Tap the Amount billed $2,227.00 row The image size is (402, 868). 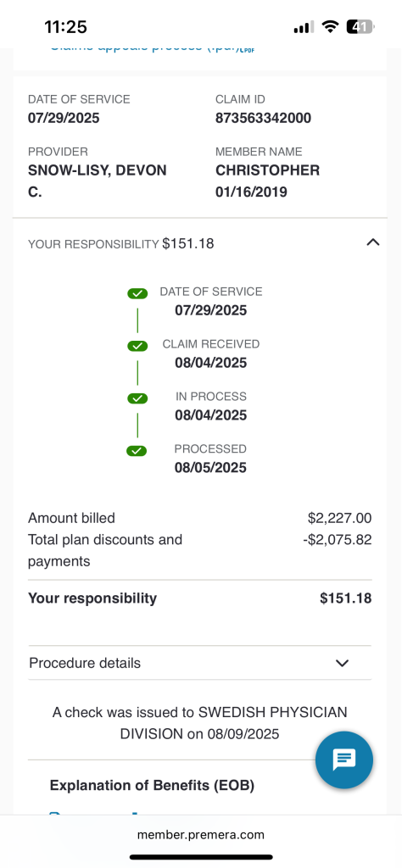200,518
